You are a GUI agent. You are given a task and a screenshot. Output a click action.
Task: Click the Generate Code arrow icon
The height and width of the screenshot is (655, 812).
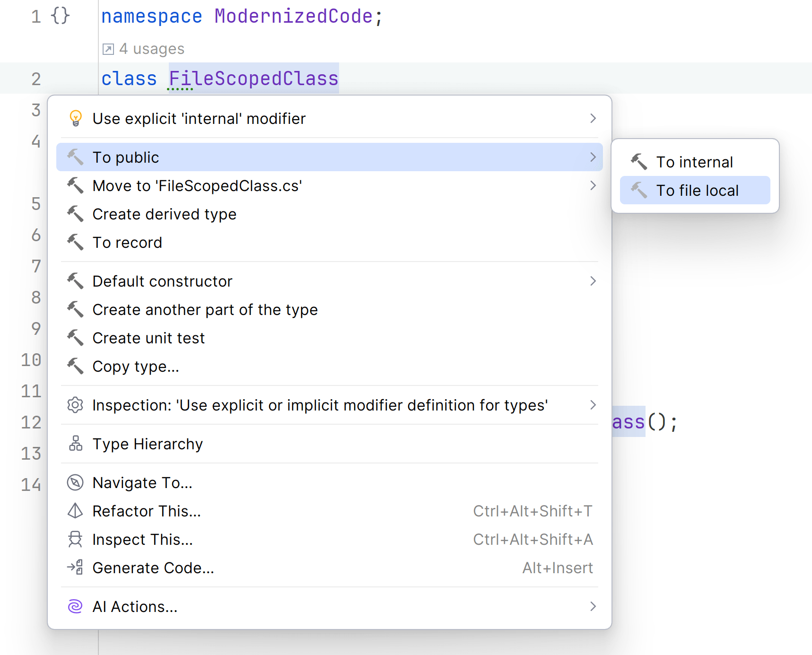click(x=75, y=568)
